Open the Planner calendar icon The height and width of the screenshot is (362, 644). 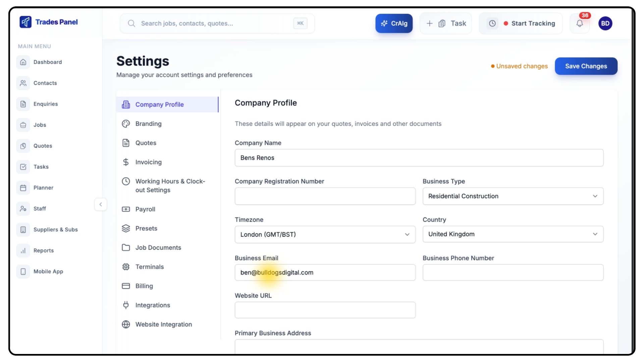pos(23,188)
